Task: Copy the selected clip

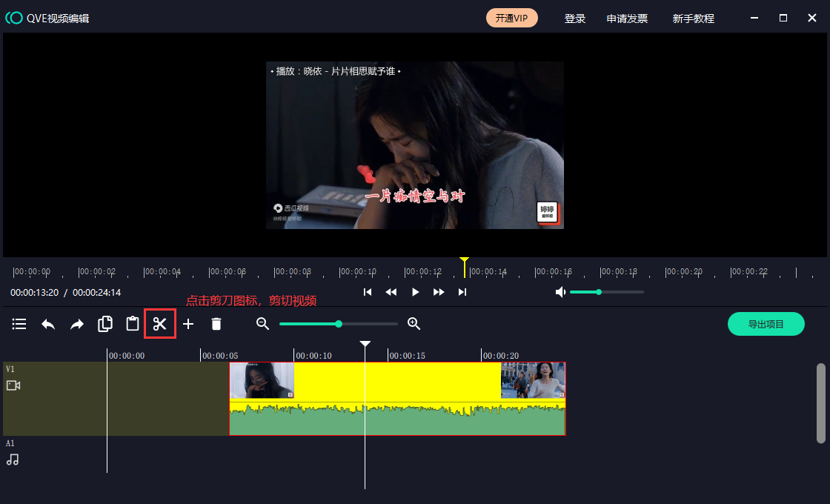Action: [105, 324]
